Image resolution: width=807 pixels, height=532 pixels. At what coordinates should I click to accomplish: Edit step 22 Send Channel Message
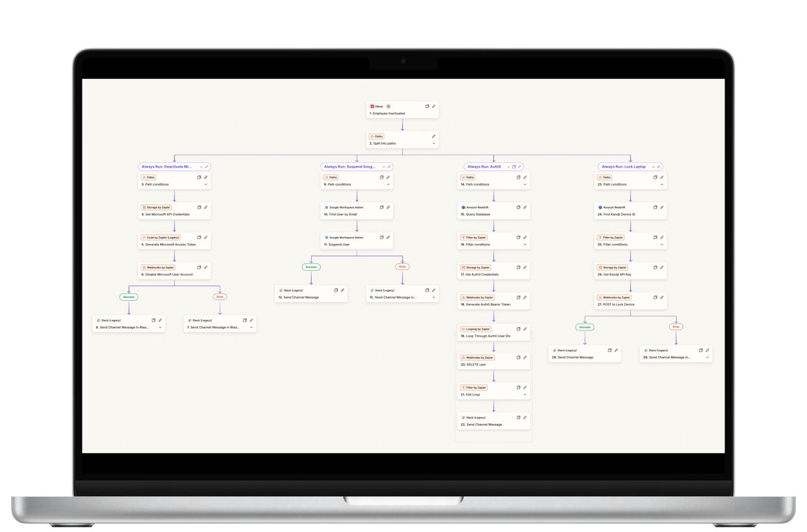[x=525, y=418]
